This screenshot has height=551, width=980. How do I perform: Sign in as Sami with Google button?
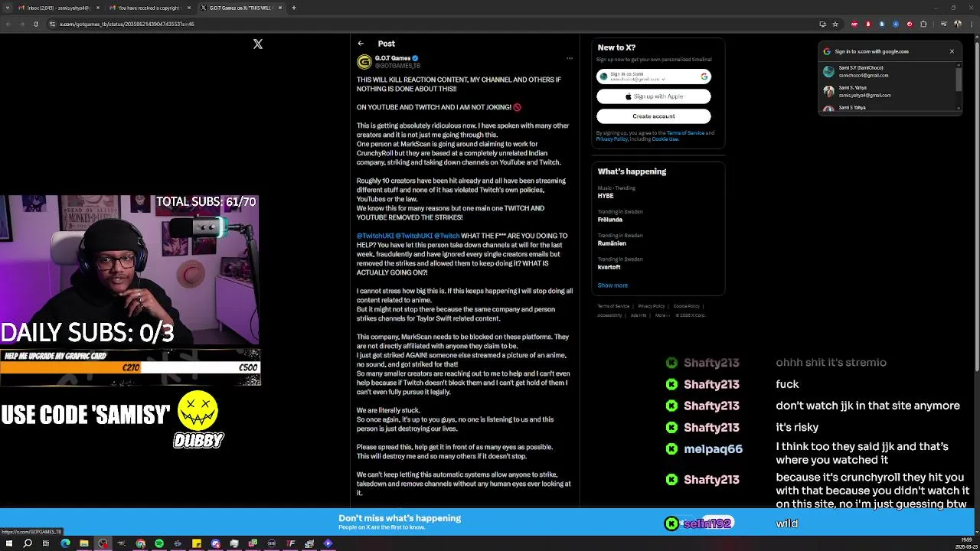(654, 77)
